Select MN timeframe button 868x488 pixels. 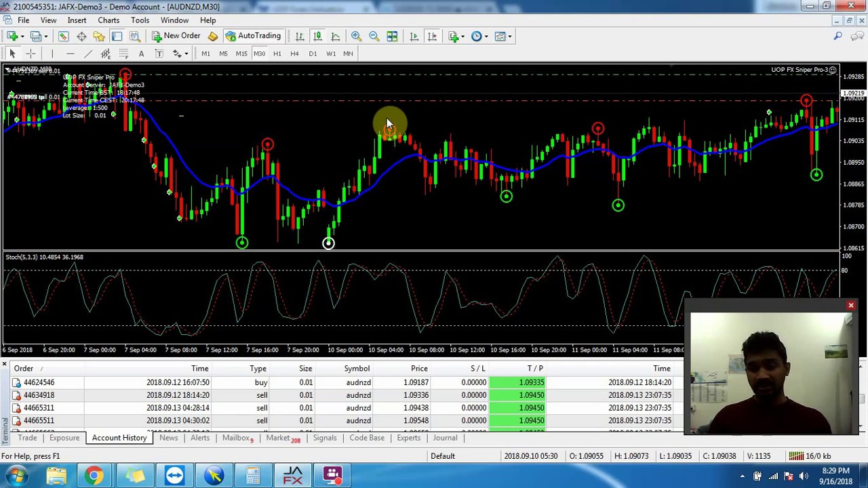pos(348,54)
